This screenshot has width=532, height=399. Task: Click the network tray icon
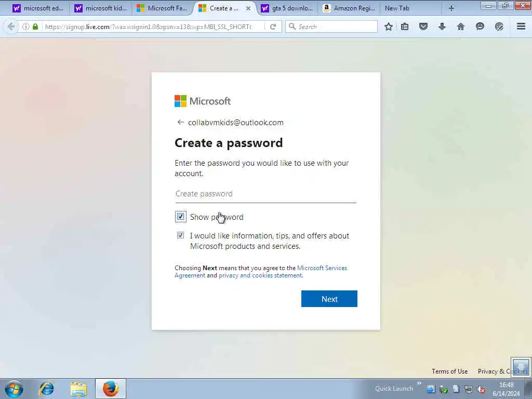(469, 390)
